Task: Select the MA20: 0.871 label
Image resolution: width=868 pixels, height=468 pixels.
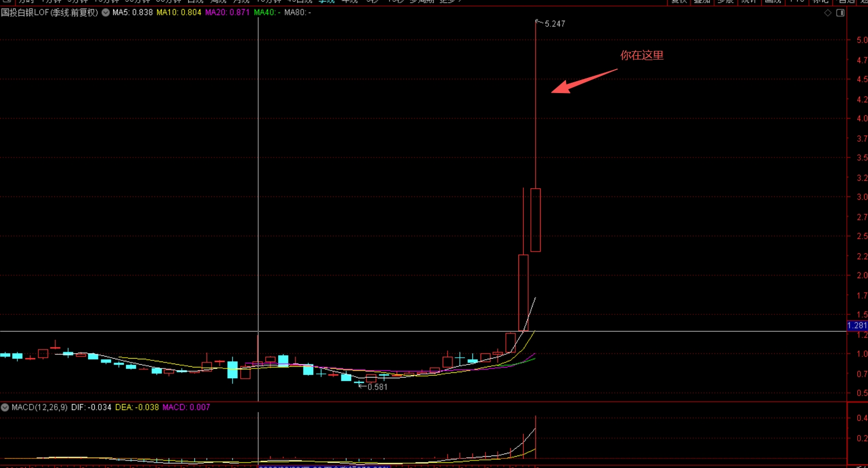Action: pos(227,12)
